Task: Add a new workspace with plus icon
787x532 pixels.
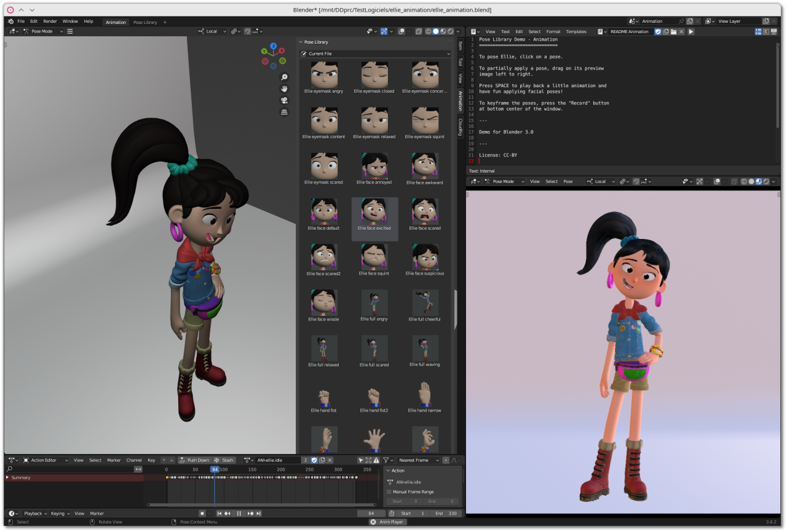Action: (165, 22)
